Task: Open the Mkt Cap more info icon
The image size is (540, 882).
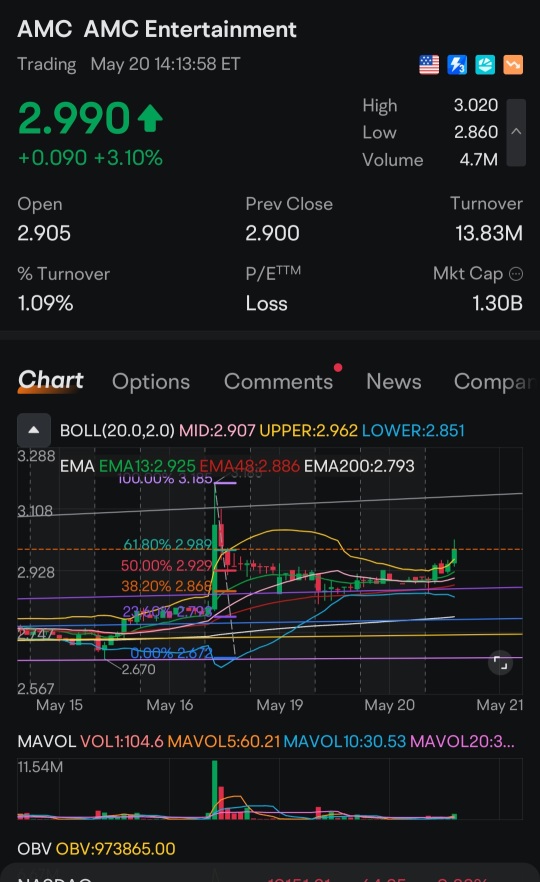Action: point(516,274)
